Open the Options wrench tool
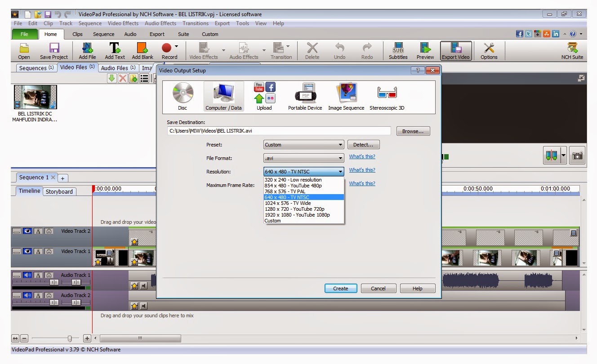597x364 pixels. tap(489, 51)
